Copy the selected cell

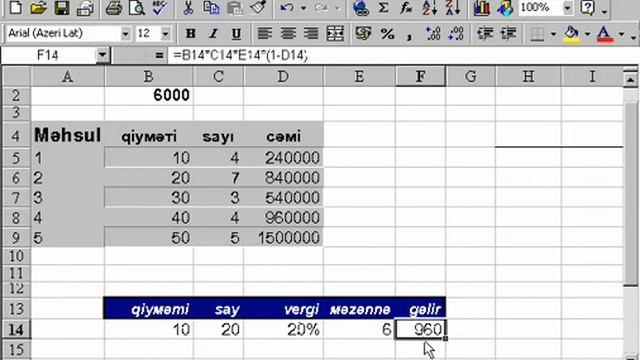click(x=211, y=8)
